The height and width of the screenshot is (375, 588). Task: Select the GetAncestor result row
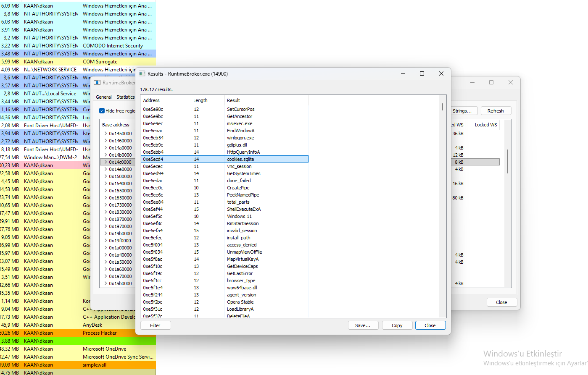[225, 116]
